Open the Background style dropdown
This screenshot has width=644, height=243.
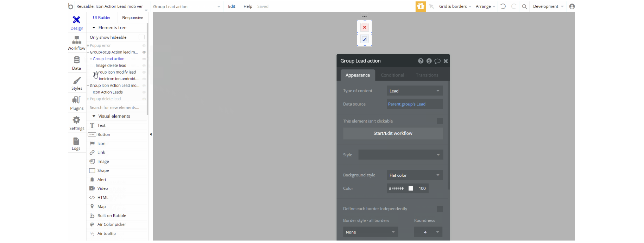415,175
